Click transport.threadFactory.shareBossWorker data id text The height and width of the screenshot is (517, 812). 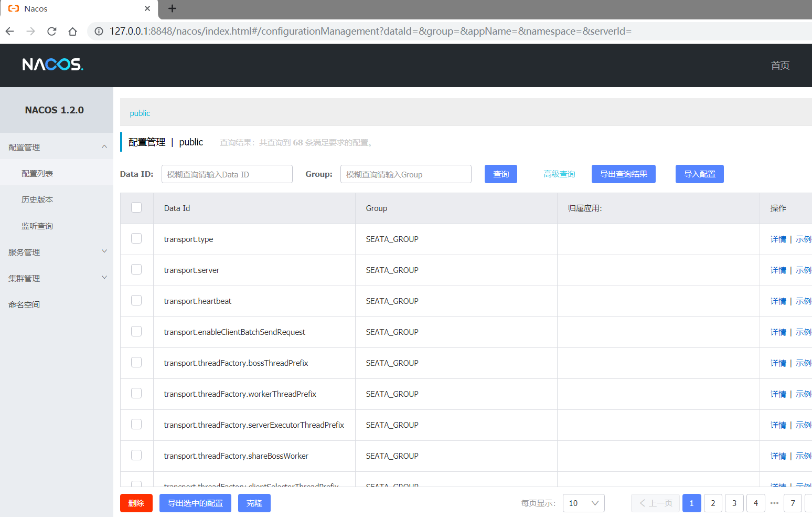[236, 456]
